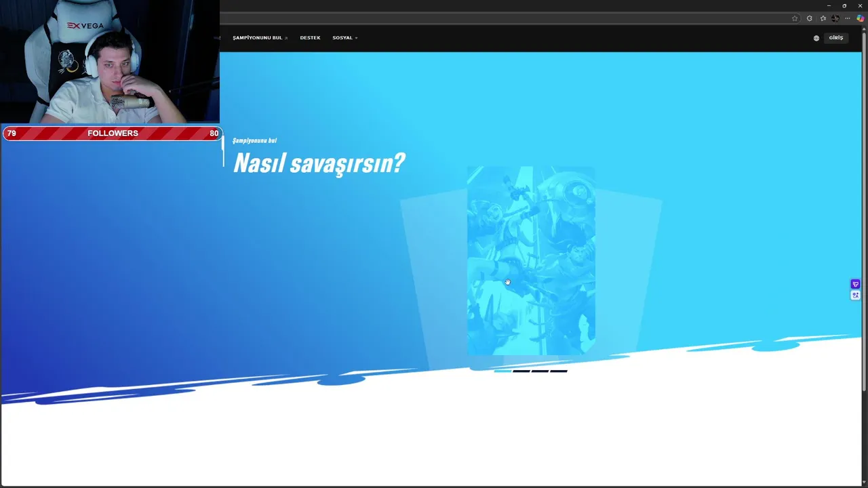Select the second carousel indicator dash
The width and height of the screenshot is (868, 488).
[521, 371]
